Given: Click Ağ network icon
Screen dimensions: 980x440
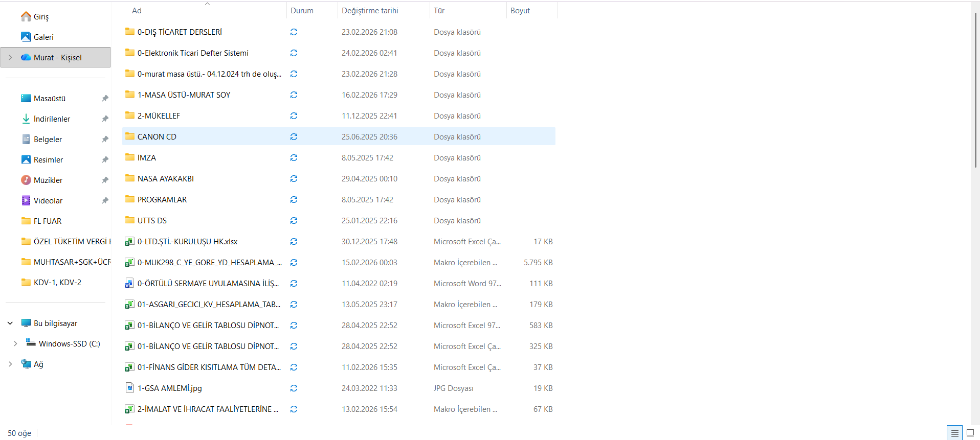Looking at the screenshot, I should 26,363.
